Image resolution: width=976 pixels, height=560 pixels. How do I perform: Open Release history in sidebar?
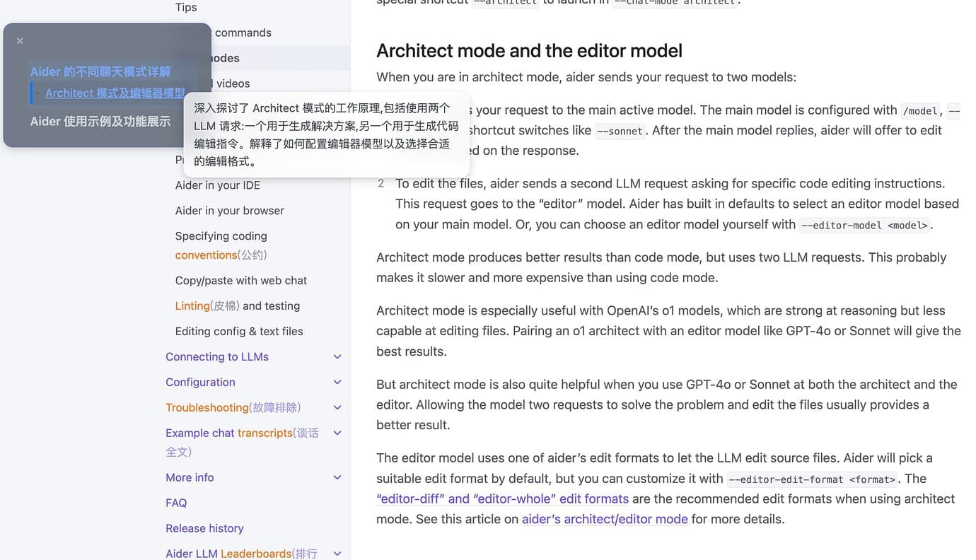tap(204, 528)
